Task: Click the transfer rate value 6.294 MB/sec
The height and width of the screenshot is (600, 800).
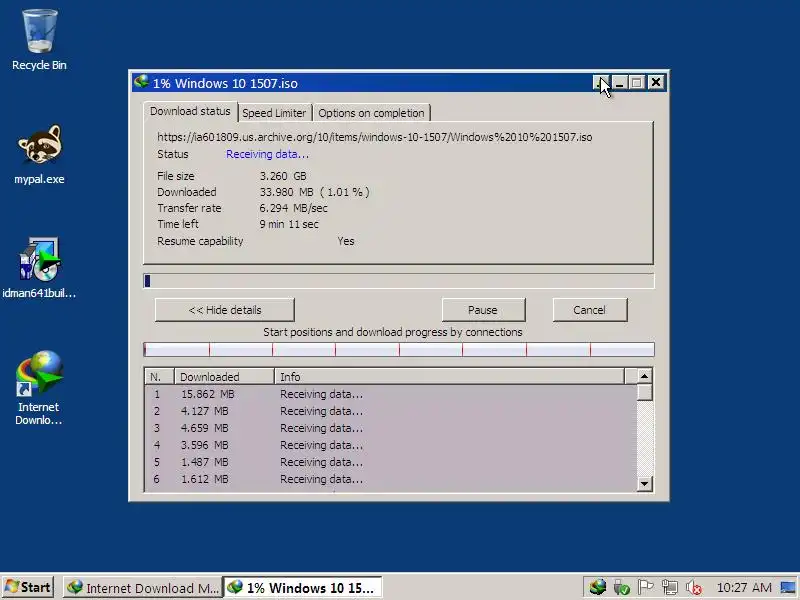Action: point(293,208)
